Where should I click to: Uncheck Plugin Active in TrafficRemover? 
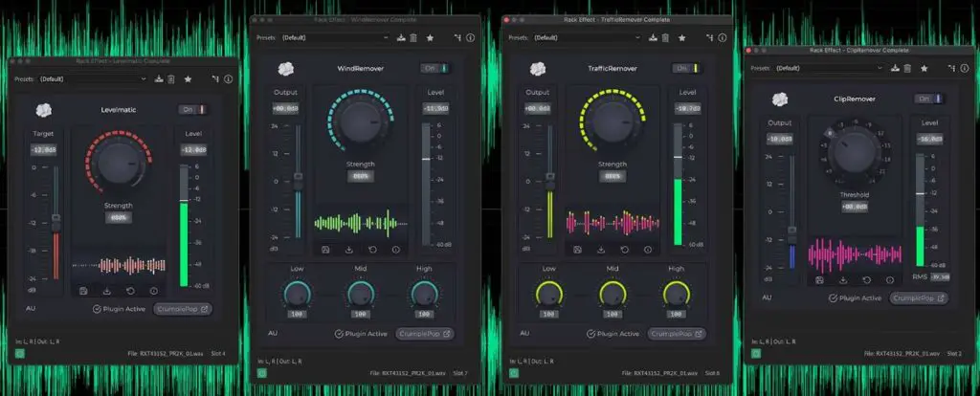point(591,334)
